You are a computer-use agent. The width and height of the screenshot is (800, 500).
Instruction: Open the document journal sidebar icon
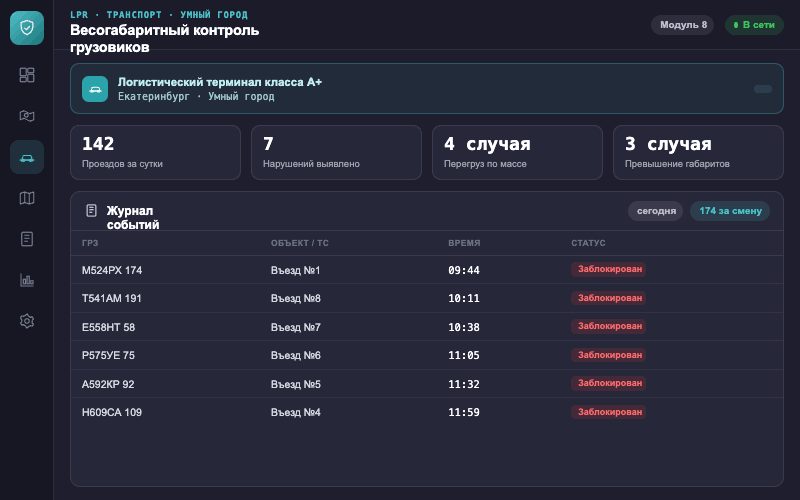27,239
